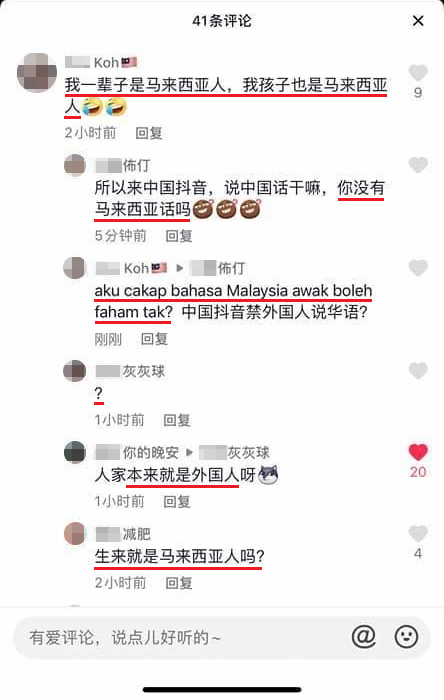This screenshot has height=700, width=444.
Task: Reply to 减肥's 生来就是马来西亚人吗 comment
Action: [178, 583]
